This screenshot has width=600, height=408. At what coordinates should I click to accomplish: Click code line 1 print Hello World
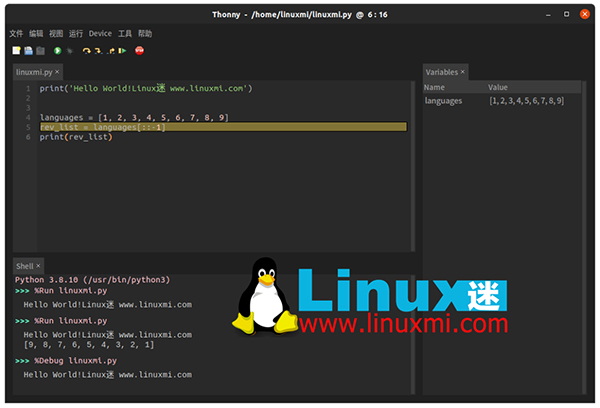[x=146, y=88]
